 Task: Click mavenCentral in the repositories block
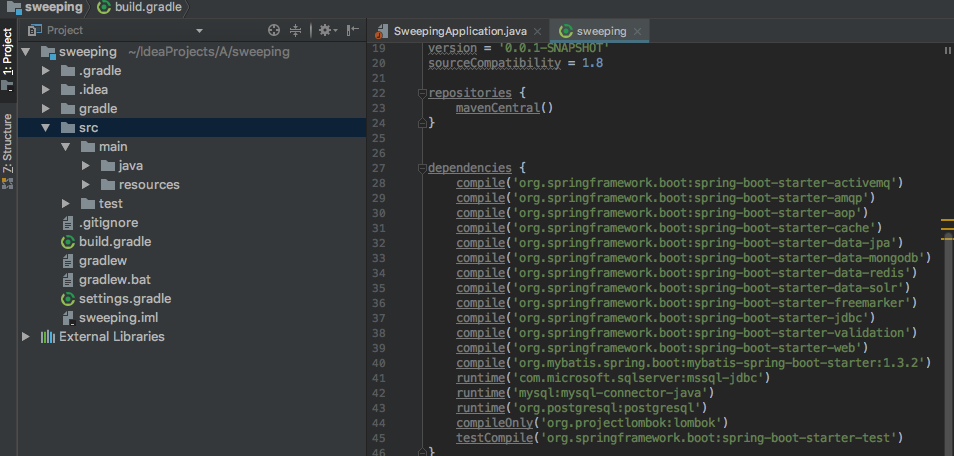click(x=498, y=108)
